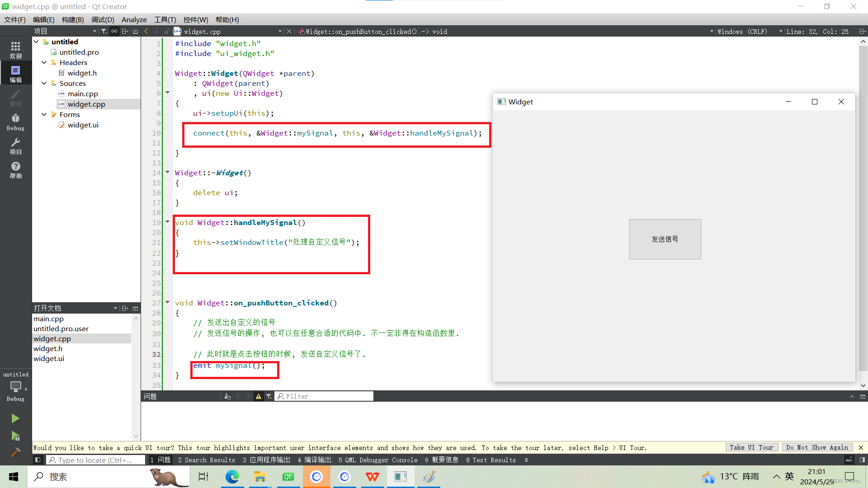Collapse the Headers folder
Viewport: 868px width, 488px height.
click(x=44, y=62)
